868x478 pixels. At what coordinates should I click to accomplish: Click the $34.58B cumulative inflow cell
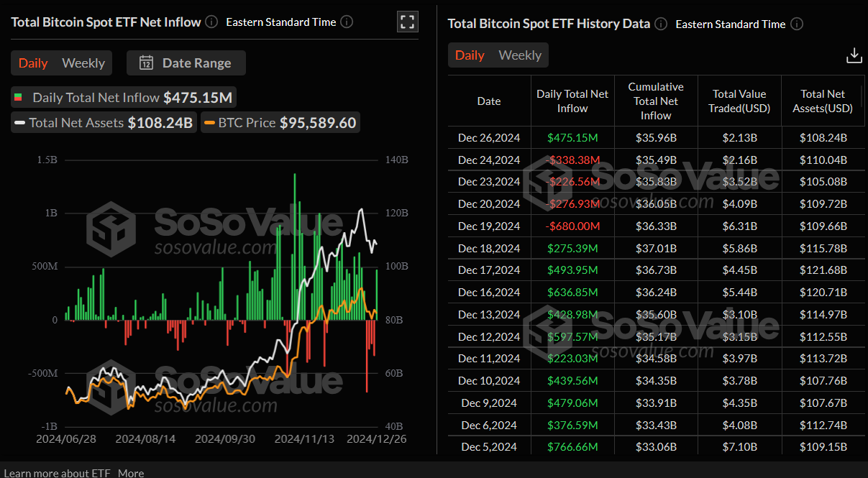pyautogui.click(x=656, y=359)
